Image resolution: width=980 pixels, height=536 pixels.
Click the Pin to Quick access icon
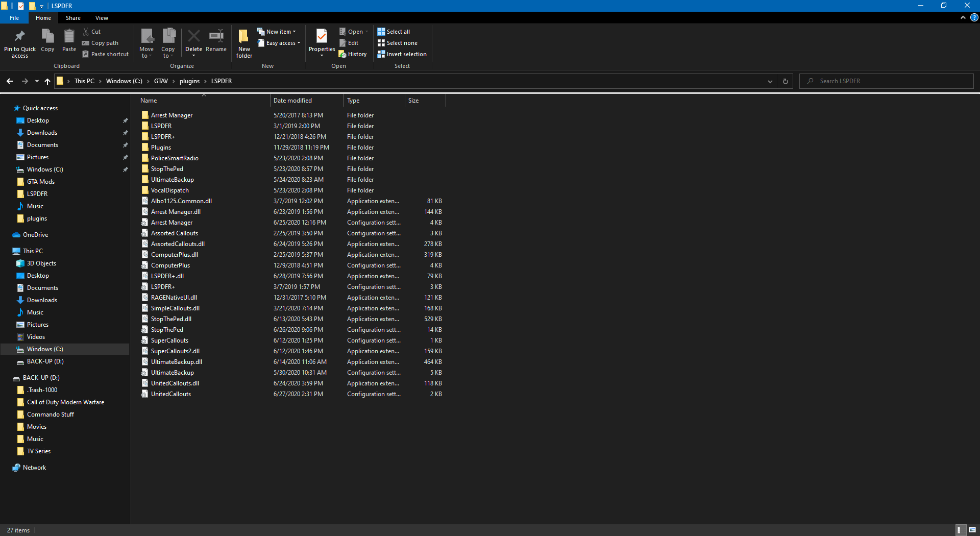coord(20,37)
